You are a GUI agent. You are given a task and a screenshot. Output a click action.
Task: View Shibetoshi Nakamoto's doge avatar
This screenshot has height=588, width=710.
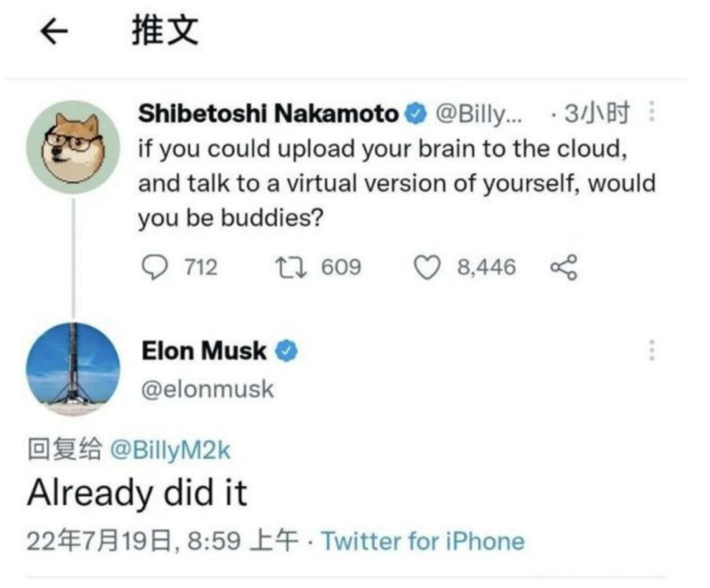tap(73, 147)
